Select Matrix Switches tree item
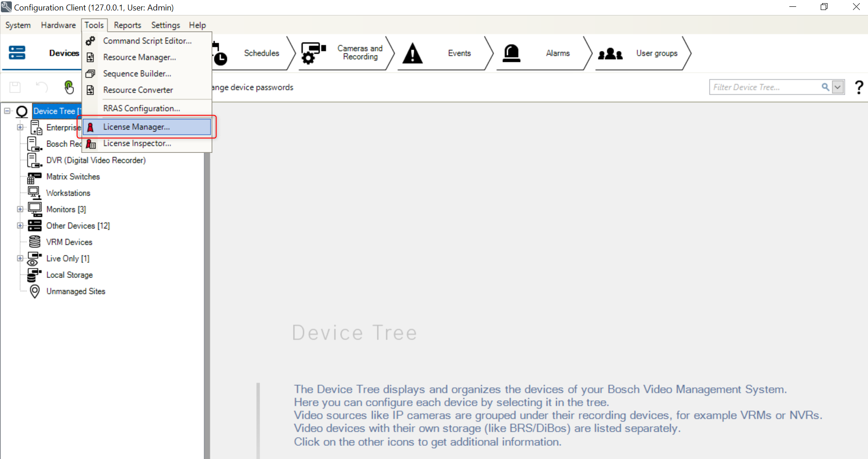 (73, 177)
